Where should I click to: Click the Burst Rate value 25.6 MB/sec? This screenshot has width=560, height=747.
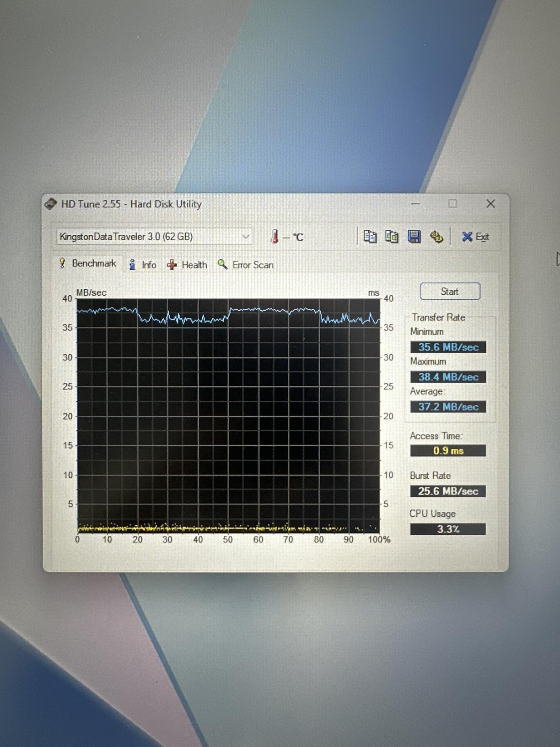click(x=448, y=491)
